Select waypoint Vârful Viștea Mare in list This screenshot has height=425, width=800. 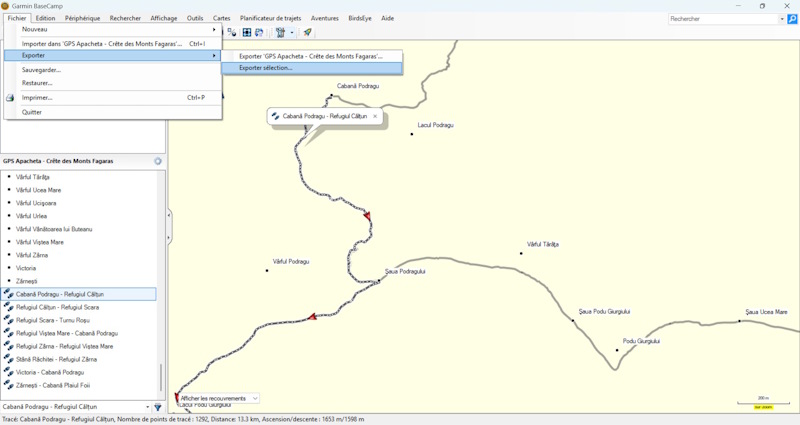click(x=40, y=242)
